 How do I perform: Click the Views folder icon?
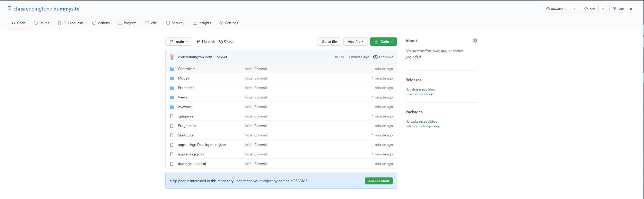(172, 97)
